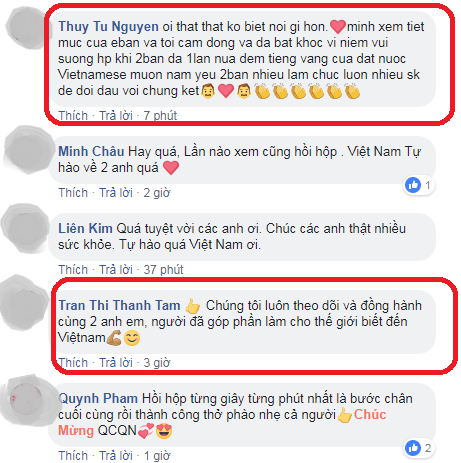Screen dimensions: 461x463
Task: Open Minh Châu's blurred avatar
Action: (x=26, y=148)
